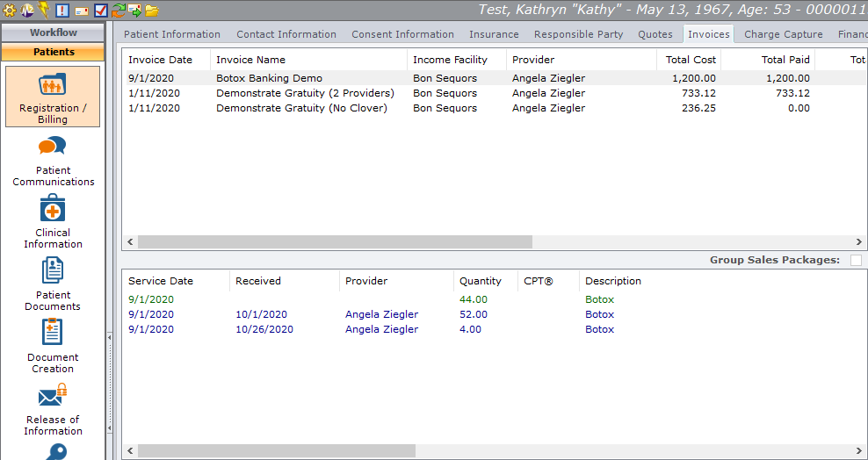868x460 pixels.
Task: Switch to the Insurance tab
Action: click(x=494, y=34)
